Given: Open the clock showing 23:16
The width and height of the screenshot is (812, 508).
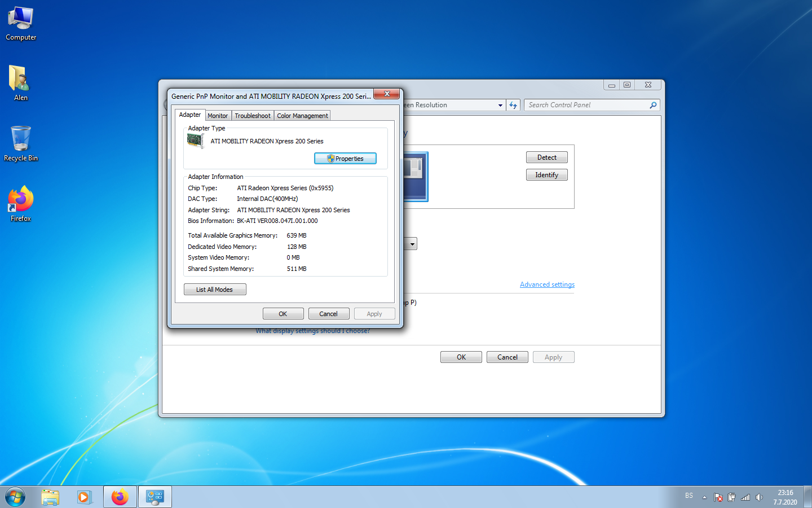Looking at the screenshot, I should 785,497.
